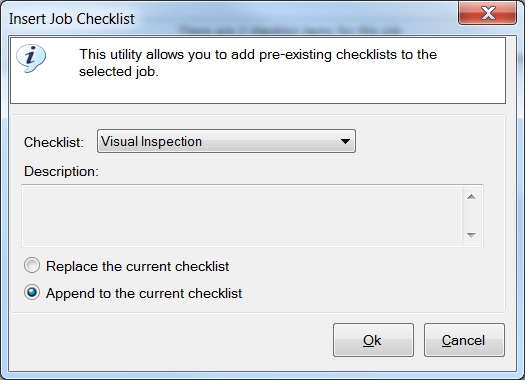Click the black dropdown arrow of Checklist box
The height and width of the screenshot is (380, 525).
coord(345,141)
